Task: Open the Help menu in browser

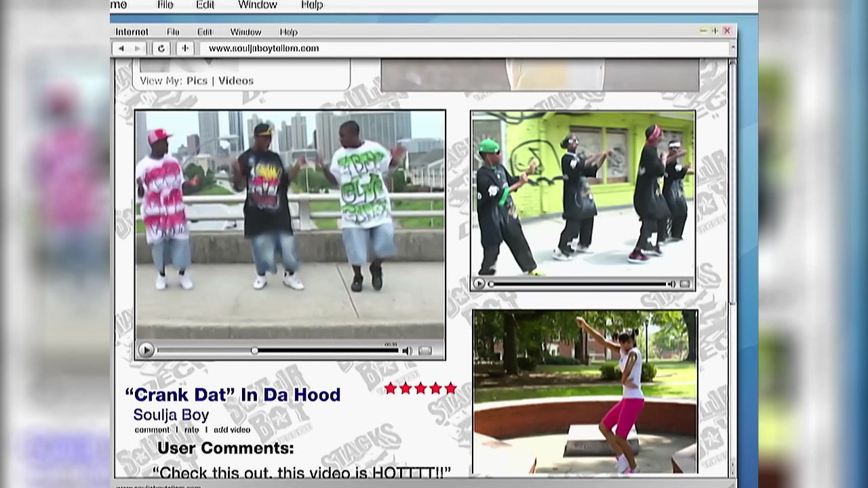Action: click(x=288, y=32)
